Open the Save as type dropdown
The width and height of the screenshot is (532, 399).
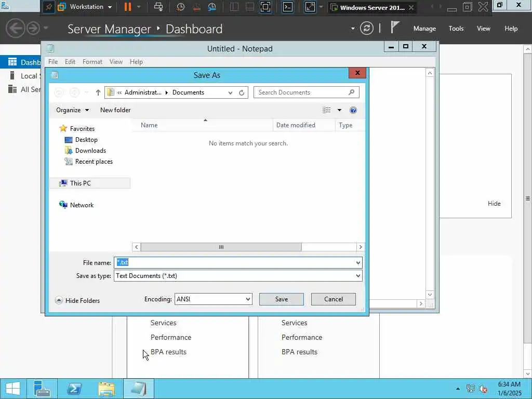[x=238, y=276]
